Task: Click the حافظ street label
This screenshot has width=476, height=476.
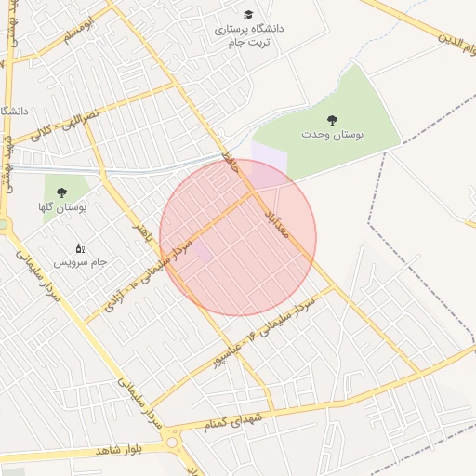Action: 231,163
